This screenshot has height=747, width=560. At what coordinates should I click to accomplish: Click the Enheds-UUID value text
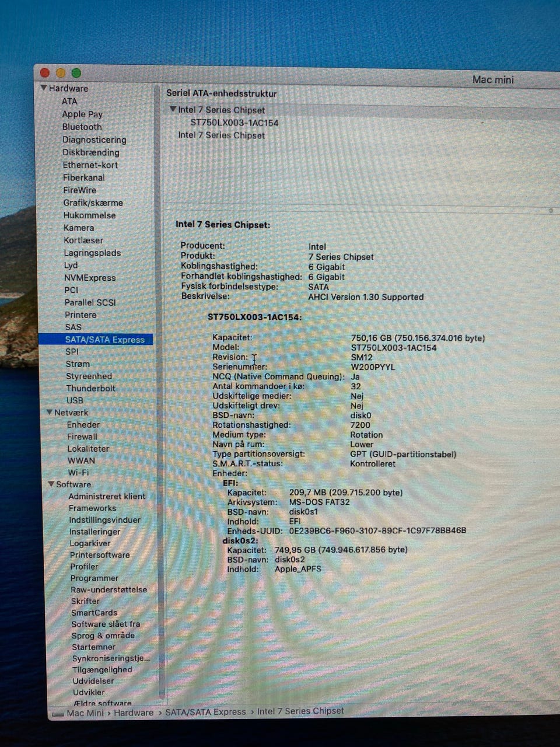pyautogui.click(x=377, y=530)
